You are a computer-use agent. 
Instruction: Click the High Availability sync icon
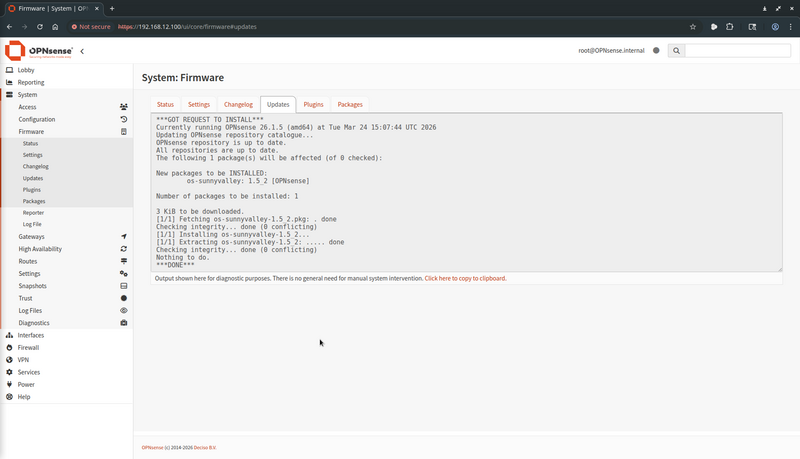(x=123, y=249)
